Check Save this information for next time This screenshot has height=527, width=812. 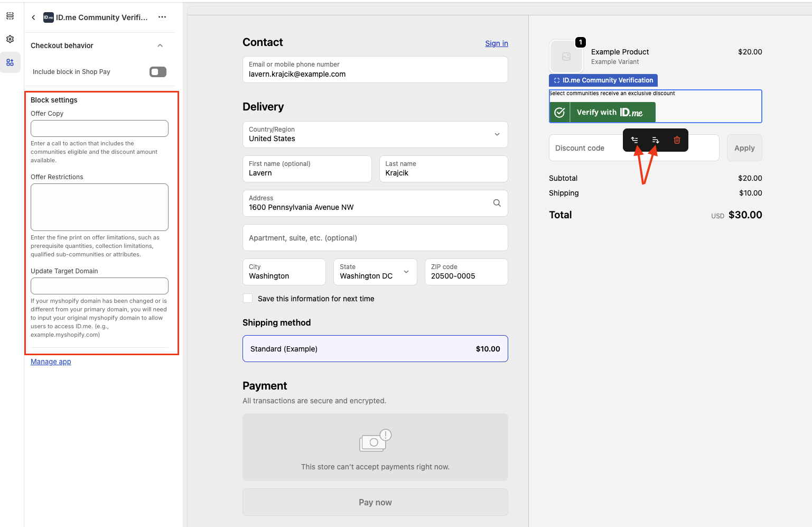click(x=248, y=298)
